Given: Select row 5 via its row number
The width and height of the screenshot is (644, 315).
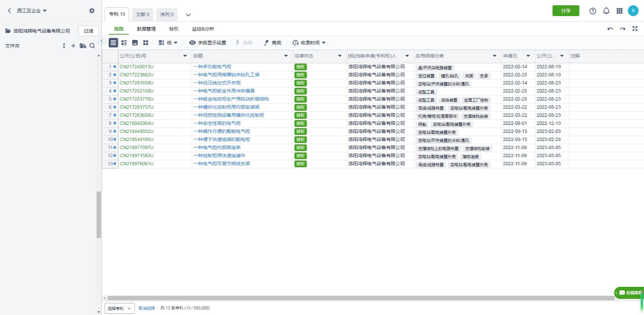Looking at the screenshot, I should (x=110, y=99).
